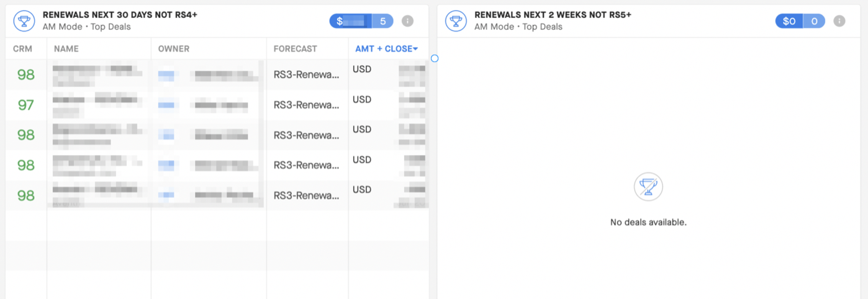This screenshot has width=868, height=299.
Task: Open info icon for Renewals Next 2 Weeks
Action: (839, 21)
